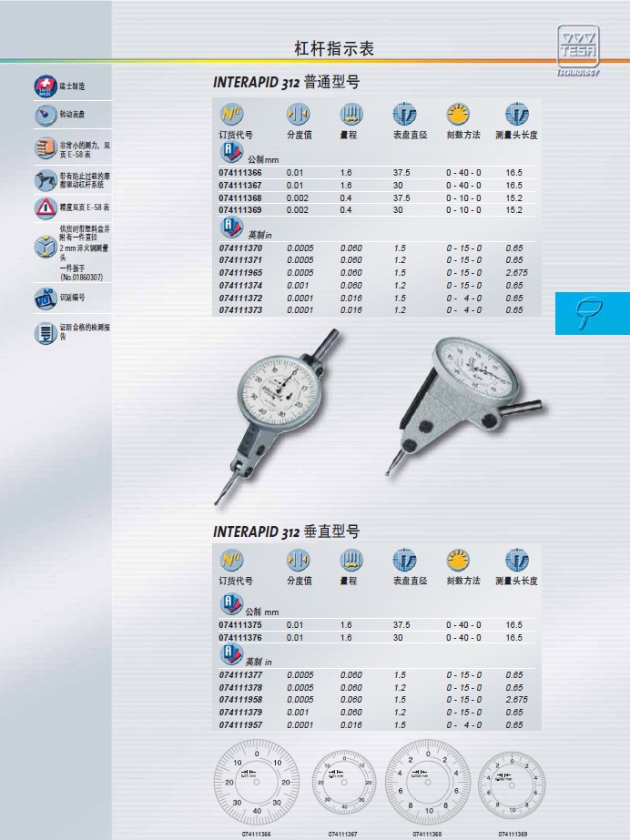Click the inch 英制 in icon in 垂直型号 table
This screenshot has width=630, height=840.
point(231,654)
